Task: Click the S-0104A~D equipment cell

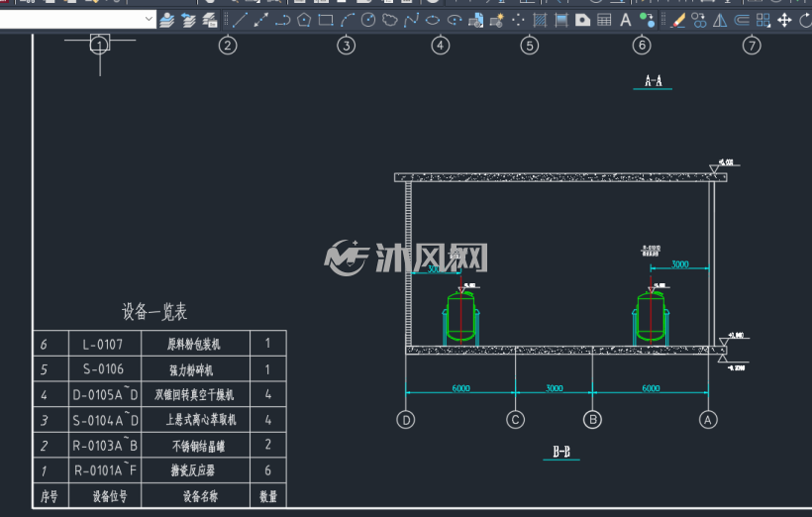Action: point(105,420)
